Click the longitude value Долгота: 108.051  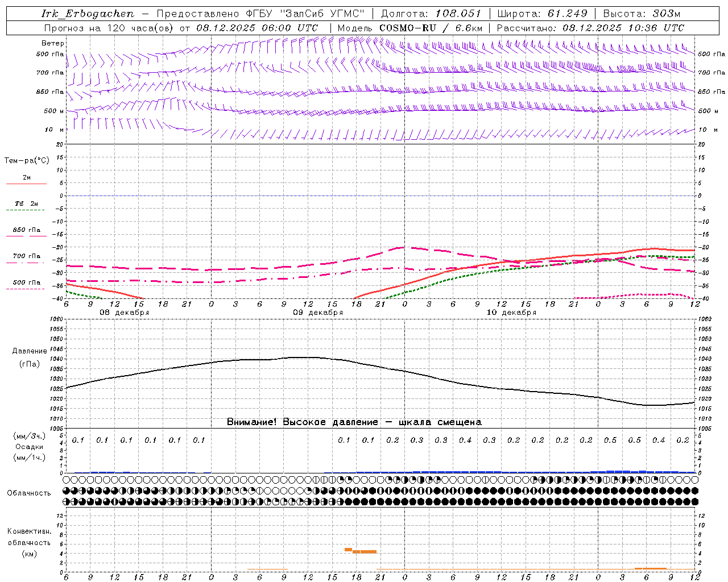[431, 14]
